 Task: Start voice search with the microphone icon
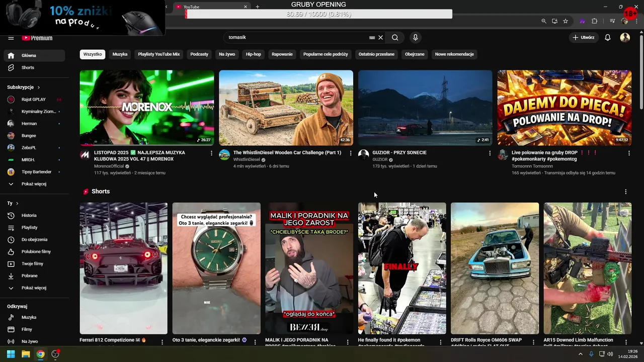coord(415,37)
